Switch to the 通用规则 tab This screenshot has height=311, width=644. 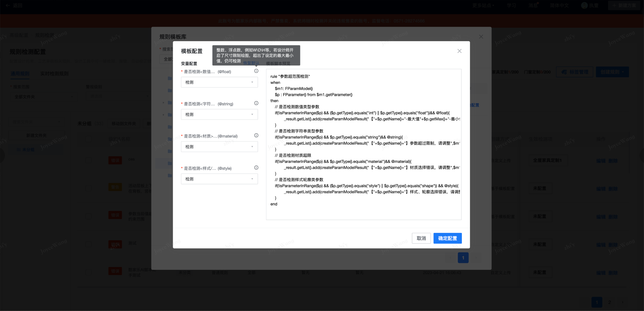[x=20, y=73]
